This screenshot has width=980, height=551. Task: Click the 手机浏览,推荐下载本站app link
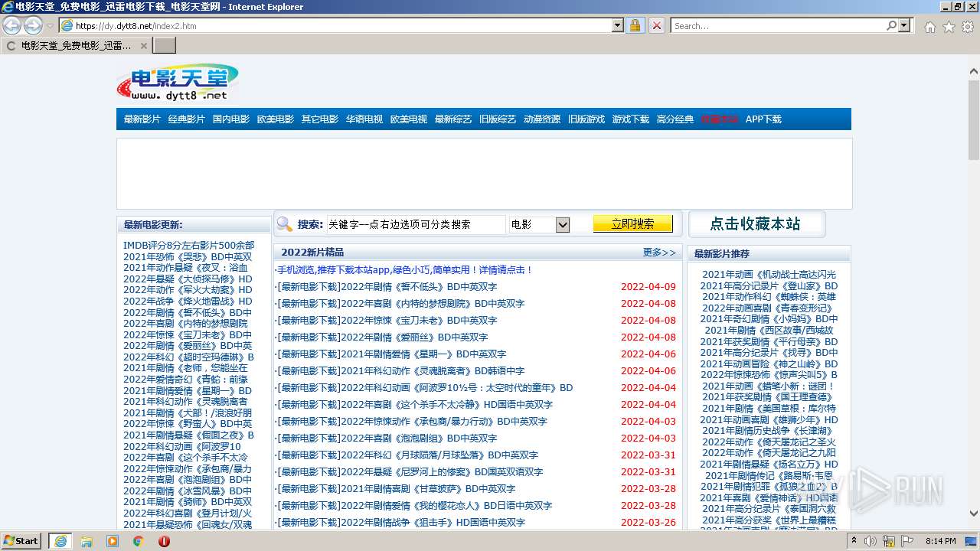404,270
